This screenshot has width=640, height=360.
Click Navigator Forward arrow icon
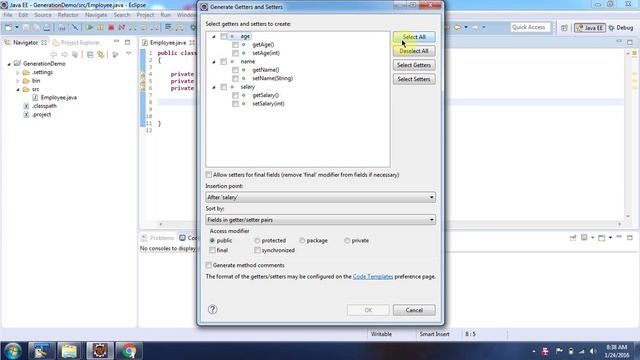(x=64, y=54)
